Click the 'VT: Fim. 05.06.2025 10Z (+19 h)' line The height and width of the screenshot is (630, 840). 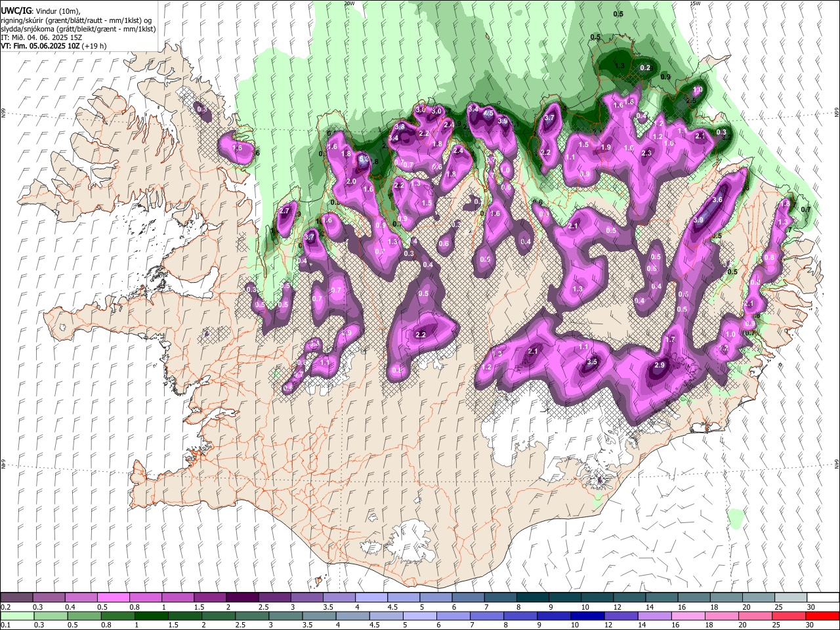[54, 46]
